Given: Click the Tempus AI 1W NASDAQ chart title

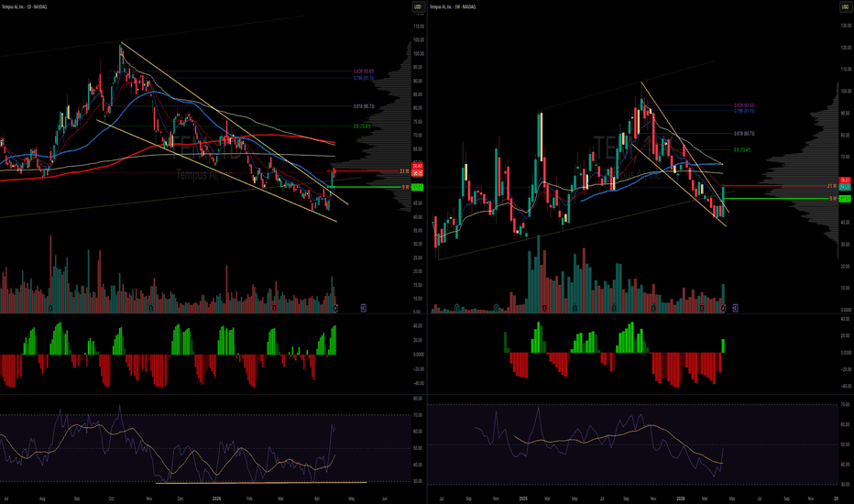Looking at the screenshot, I should pos(453,6).
